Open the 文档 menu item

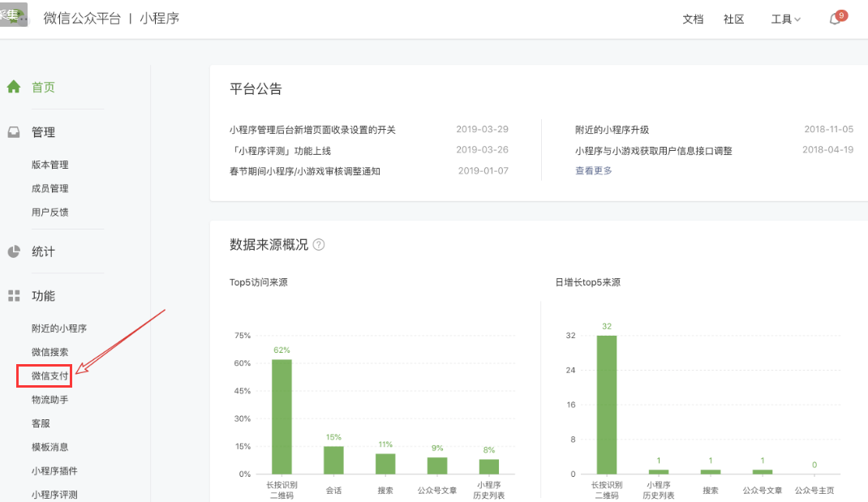click(x=693, y=19)
